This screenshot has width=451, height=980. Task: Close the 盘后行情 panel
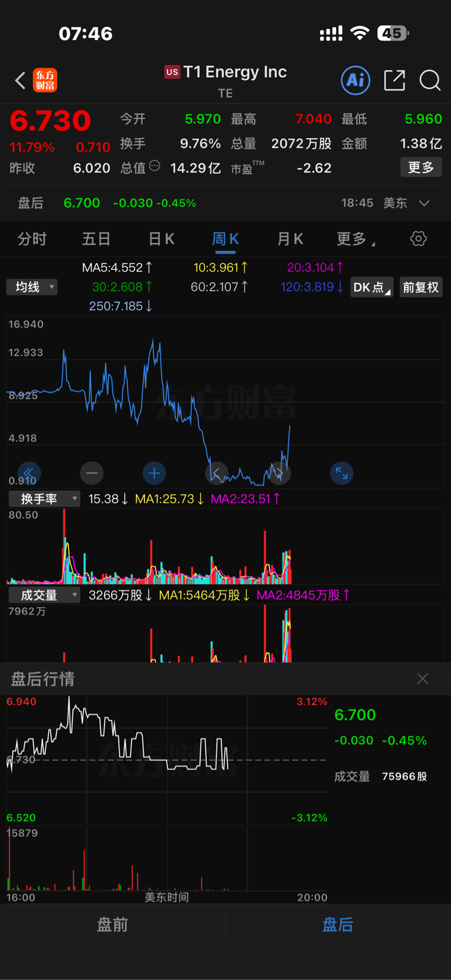(x=422, y=679)
